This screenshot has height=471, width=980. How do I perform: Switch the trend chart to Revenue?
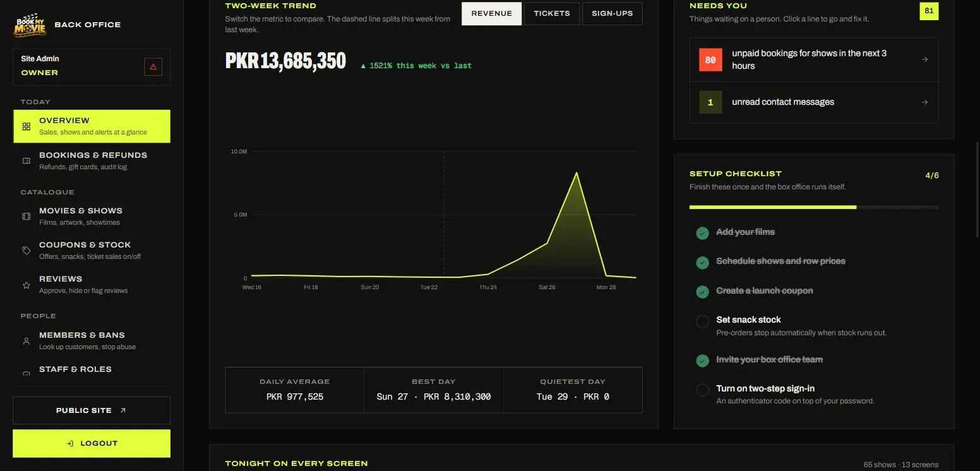[492, 13]
